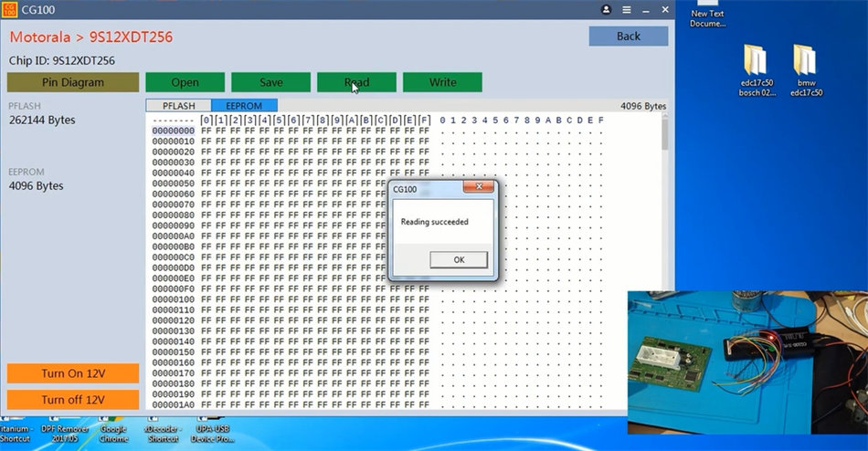Image resolution: width=868 pixels, height=451 pixels.
Task: Close the Reading succeeded dialog with X
Action: (478, 186)
